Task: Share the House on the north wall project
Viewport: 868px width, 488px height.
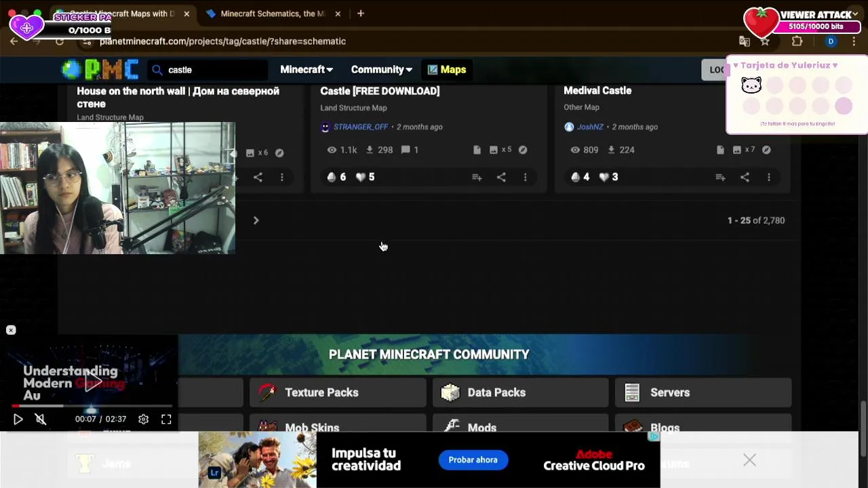Action: (258, 177)
